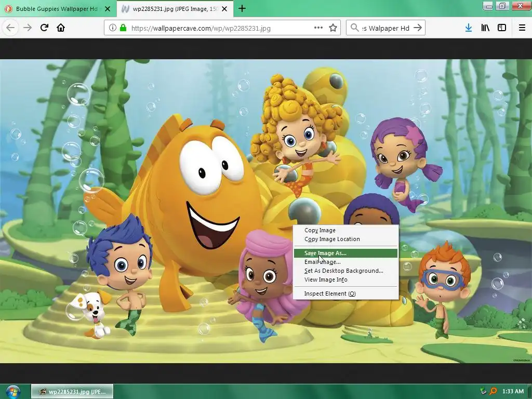Click the green system tray icon
This screenshot has width=532, height=399.
click(483, 391)
